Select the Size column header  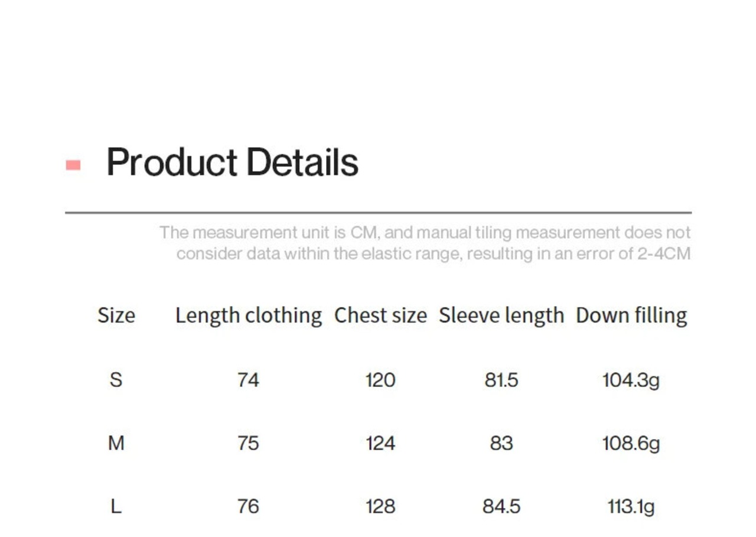[116, 315]
